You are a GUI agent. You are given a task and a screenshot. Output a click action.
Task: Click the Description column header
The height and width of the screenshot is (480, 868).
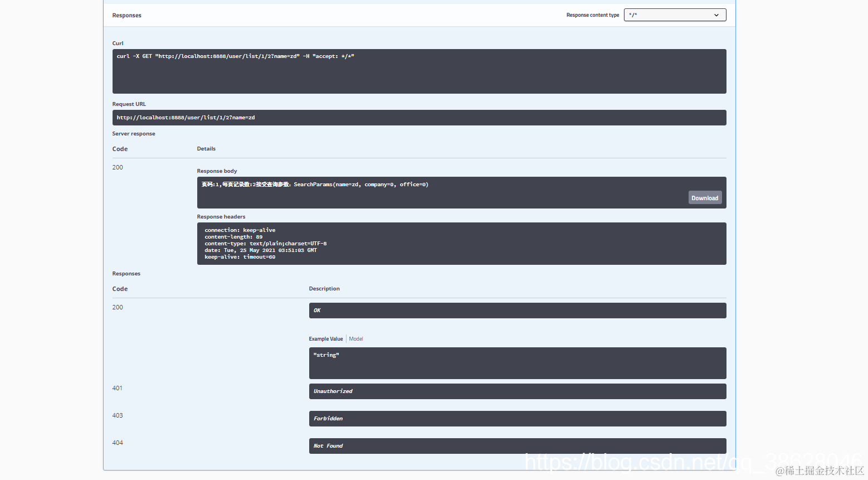coord(324,289)
